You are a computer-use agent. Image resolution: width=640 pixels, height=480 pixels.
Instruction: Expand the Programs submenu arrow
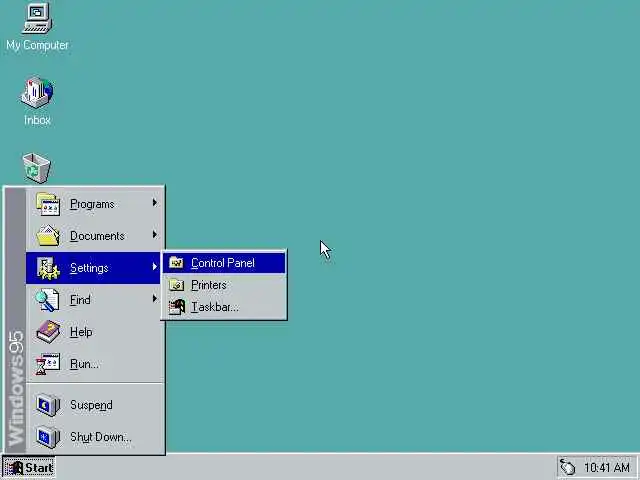pyautogui.click(x=155, y=202)
